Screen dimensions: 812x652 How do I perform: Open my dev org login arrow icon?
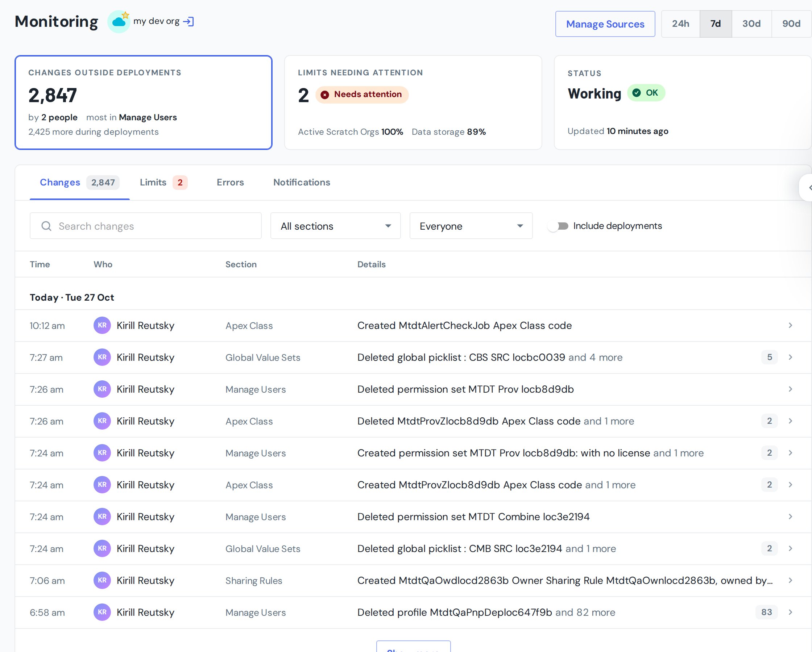tap(188, 21)
